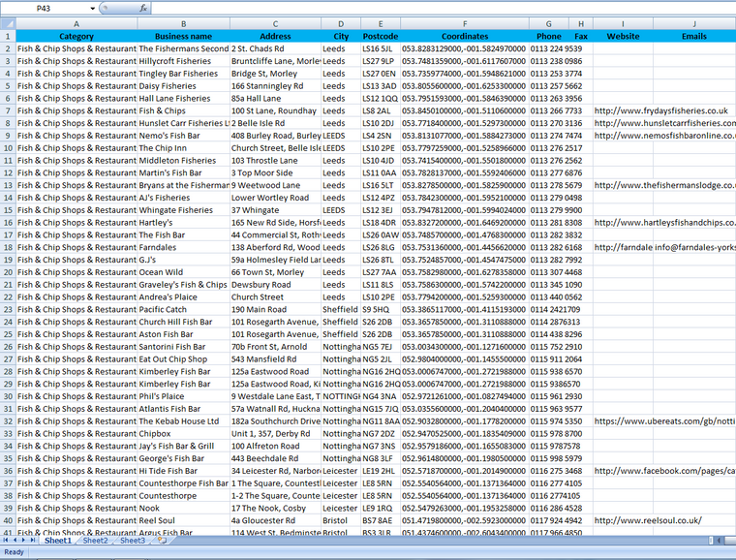The image size is (736, 560).
Task: Click the City header cell
Action: [x=341, y=36]
